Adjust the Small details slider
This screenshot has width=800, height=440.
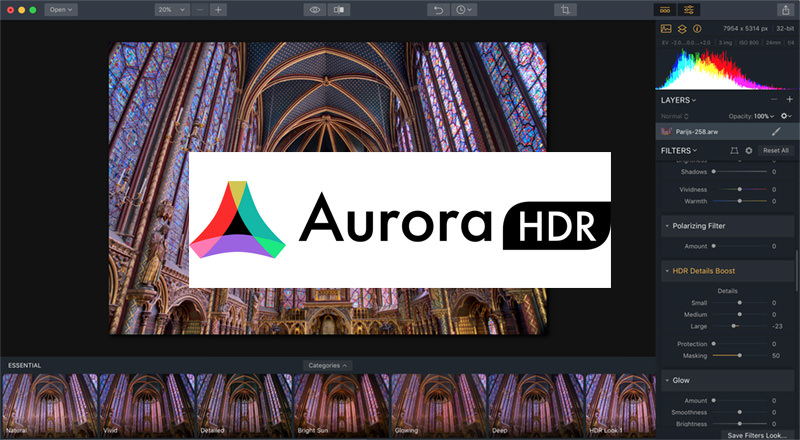tap(740, 303)
